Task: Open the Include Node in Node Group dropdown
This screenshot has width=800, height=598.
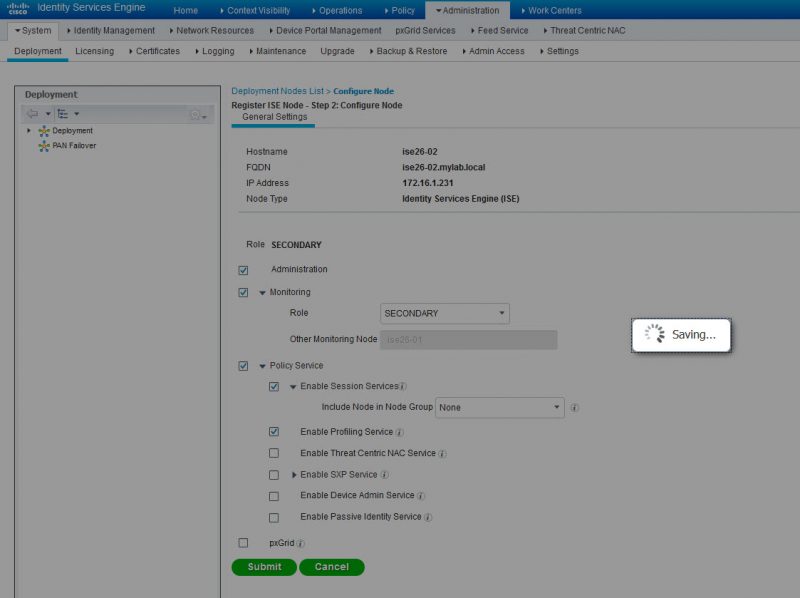Action: [498, 408]
